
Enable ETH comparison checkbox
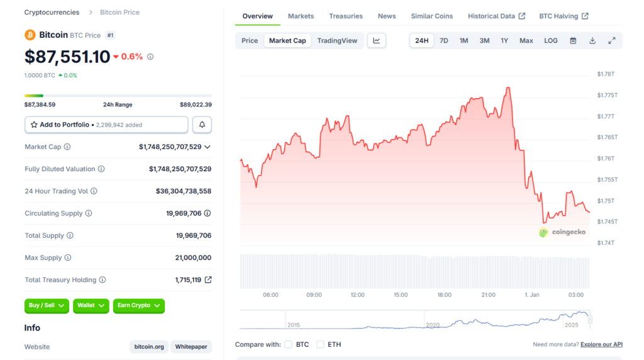(x=321, y=344)
